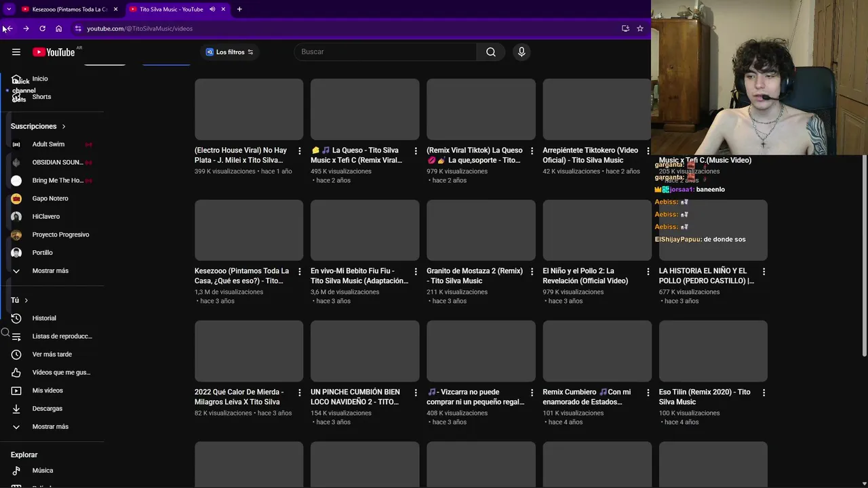Open options for LA HISTORIA EL NIÑO Y EL POLLO

(764, 271)
